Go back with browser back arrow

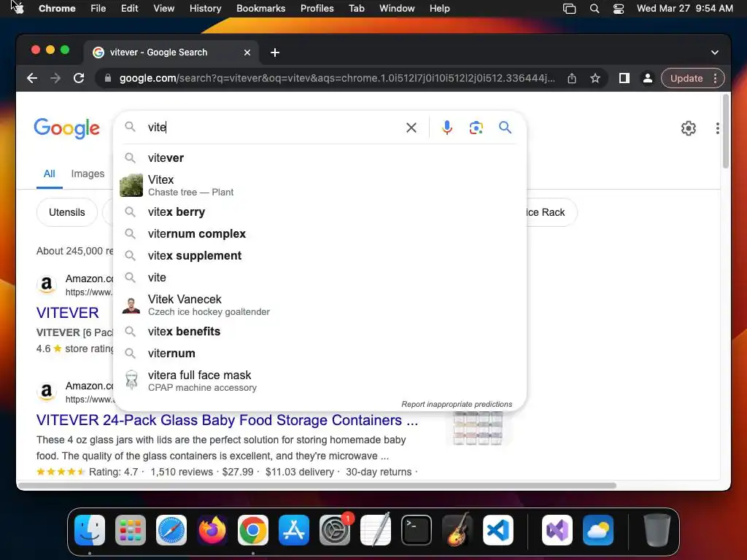pyautogui.click(x=32, y=78)
